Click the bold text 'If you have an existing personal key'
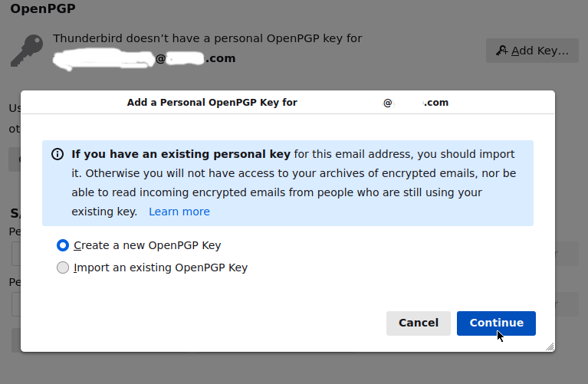Image resolution: width=588 pixels, height=384 pixels. pyautogui.click(x=181, y=153)
